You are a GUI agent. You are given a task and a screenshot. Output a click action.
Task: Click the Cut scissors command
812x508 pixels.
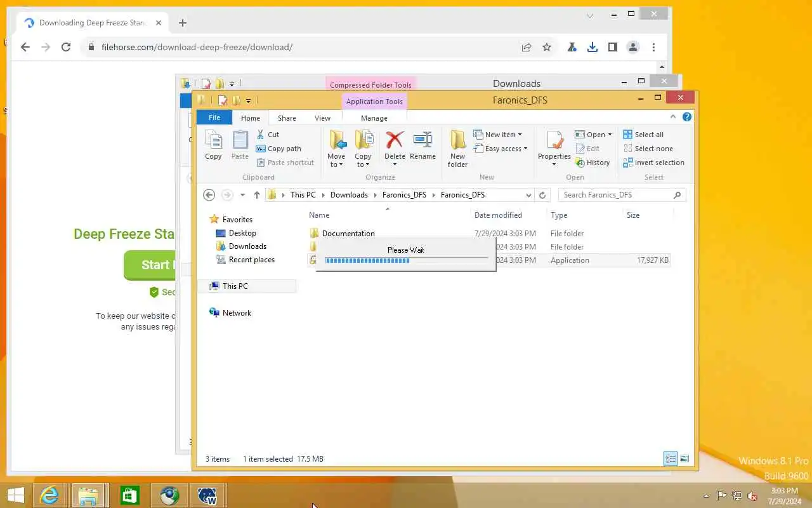[x=268, y=135]
